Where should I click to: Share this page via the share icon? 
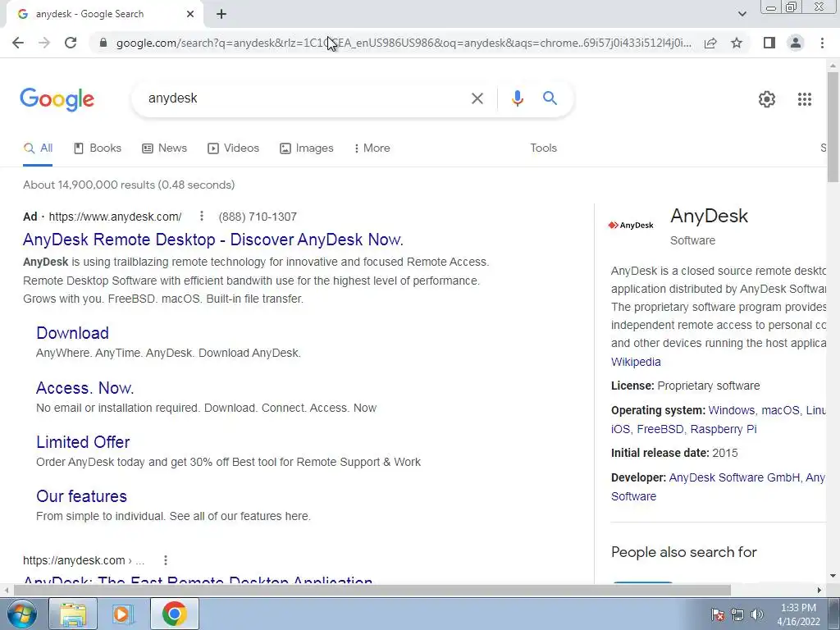[x=710, y=43]
